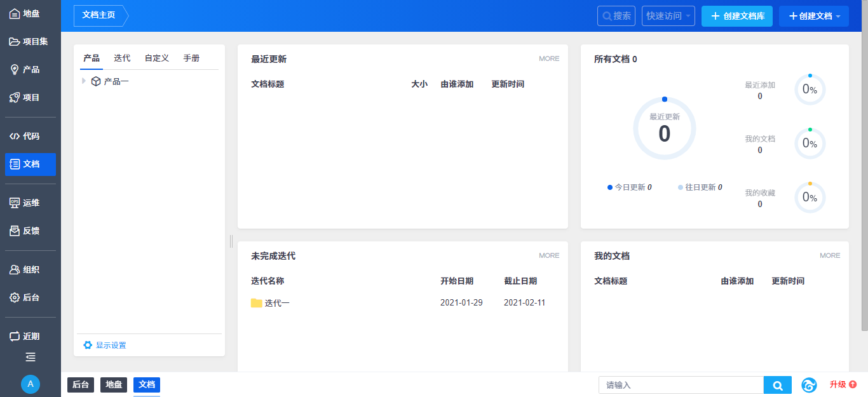Open the user avatar A menu
The height and width of the screenshot is (397, 868).
[31, 384]
